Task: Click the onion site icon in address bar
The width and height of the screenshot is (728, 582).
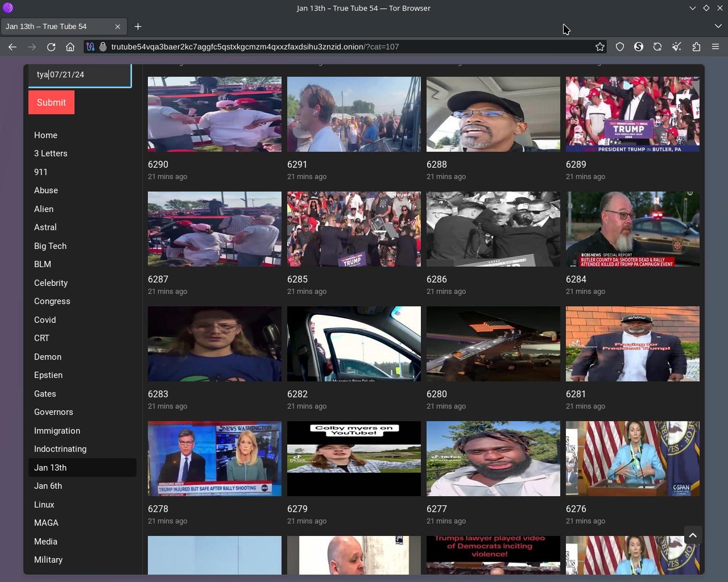Action: pos(103,47)
